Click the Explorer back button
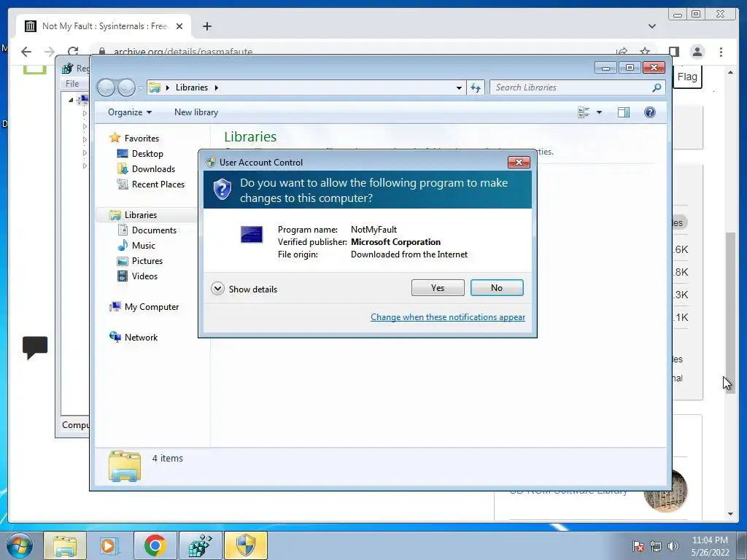Viewport: 747px width, 560px height. pyautogui.click(x=106, y=87)
